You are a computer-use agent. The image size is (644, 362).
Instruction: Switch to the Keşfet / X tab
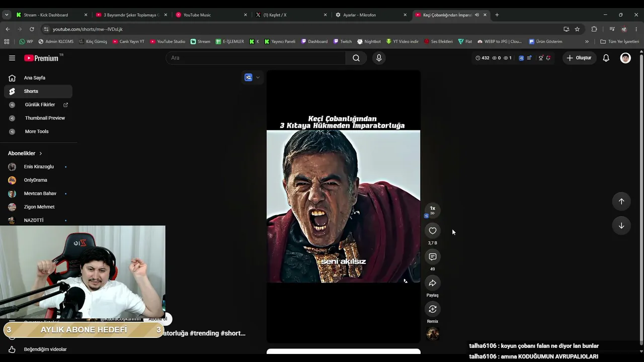291,15
